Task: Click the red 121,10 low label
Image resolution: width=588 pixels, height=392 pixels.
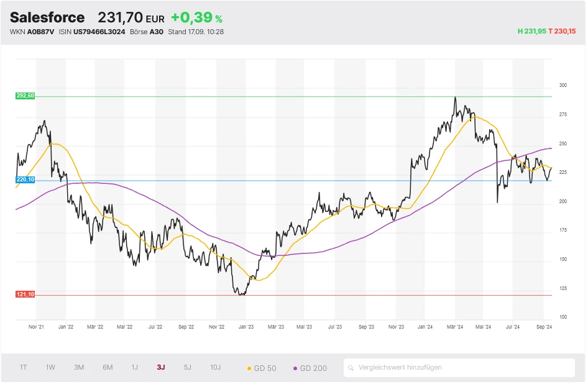Action: tap(25, 294)
